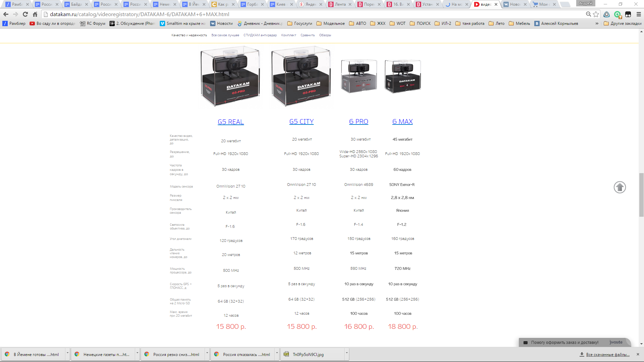Show hidden bookmarks via chevron

tap(597, 23)
